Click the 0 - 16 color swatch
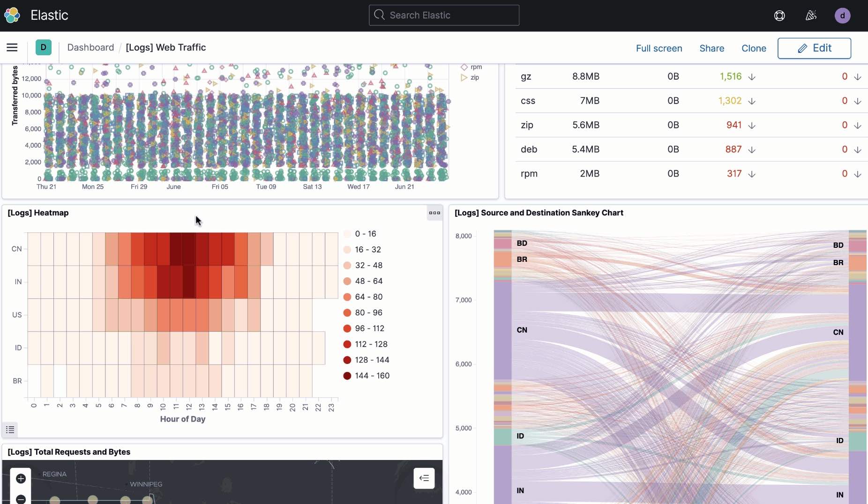 point(347,234)
